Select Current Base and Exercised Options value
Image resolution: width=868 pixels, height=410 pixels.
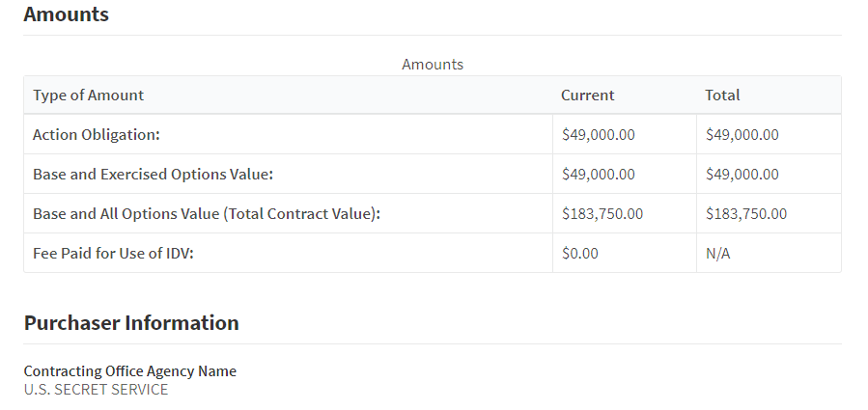598,175
